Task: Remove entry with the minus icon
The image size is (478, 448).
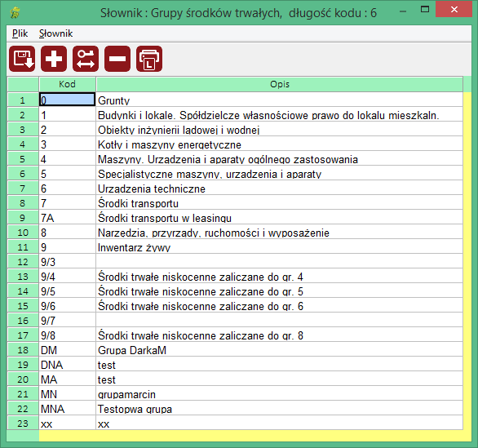Action: coord(117,59)
